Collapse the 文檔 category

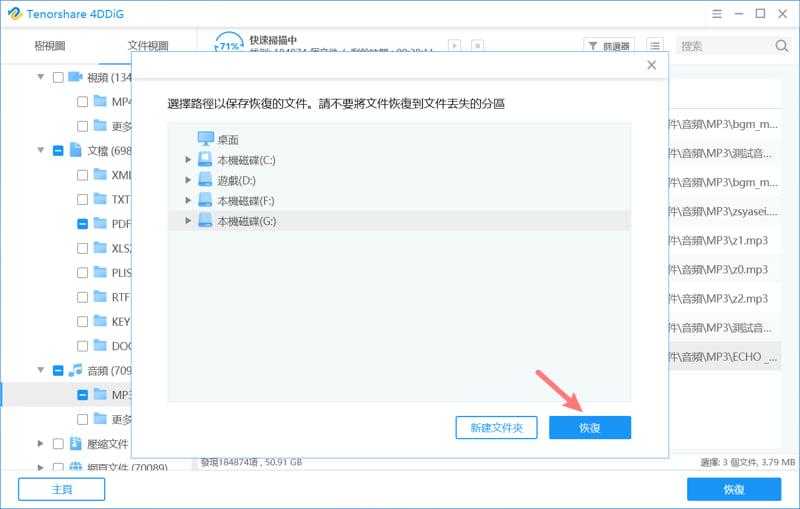point(41,150)
